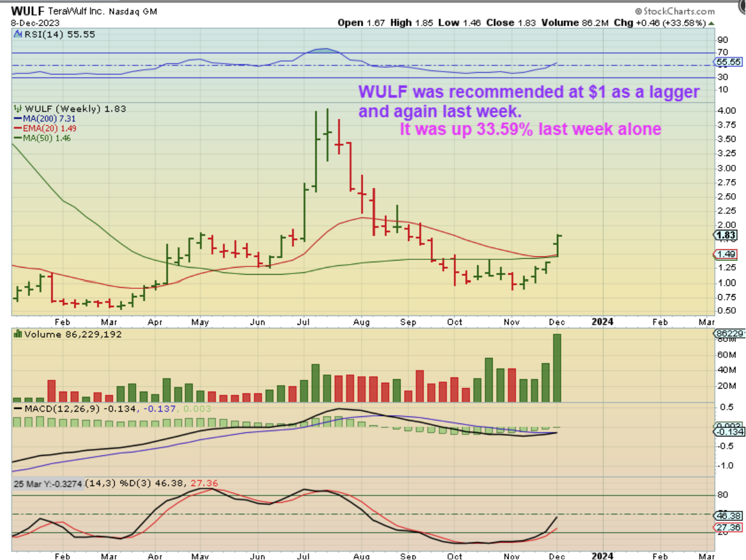
Task: Click the red 1.49 EMA tag on axis
Action: click(x=725, y=255)
